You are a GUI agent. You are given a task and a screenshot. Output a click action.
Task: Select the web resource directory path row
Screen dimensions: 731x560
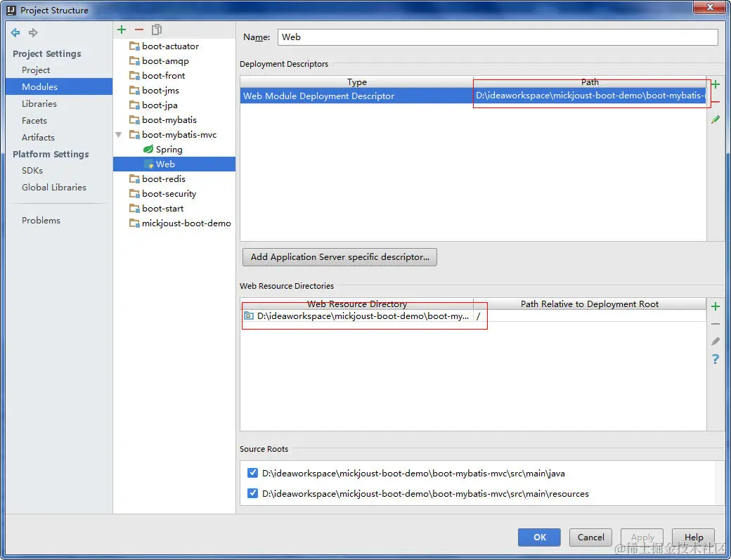[473, 316]
